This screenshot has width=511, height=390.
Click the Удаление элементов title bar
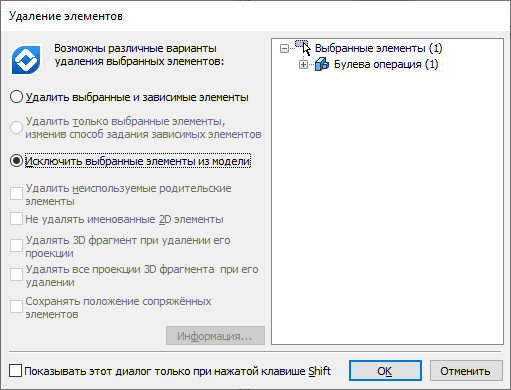coord(255,16)
